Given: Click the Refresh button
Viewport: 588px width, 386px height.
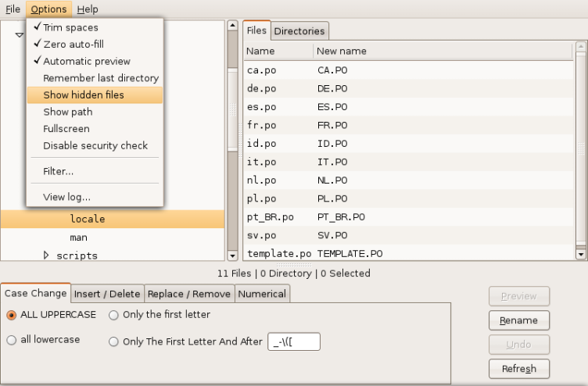Looking at the screenshot, I should [518, 369].
